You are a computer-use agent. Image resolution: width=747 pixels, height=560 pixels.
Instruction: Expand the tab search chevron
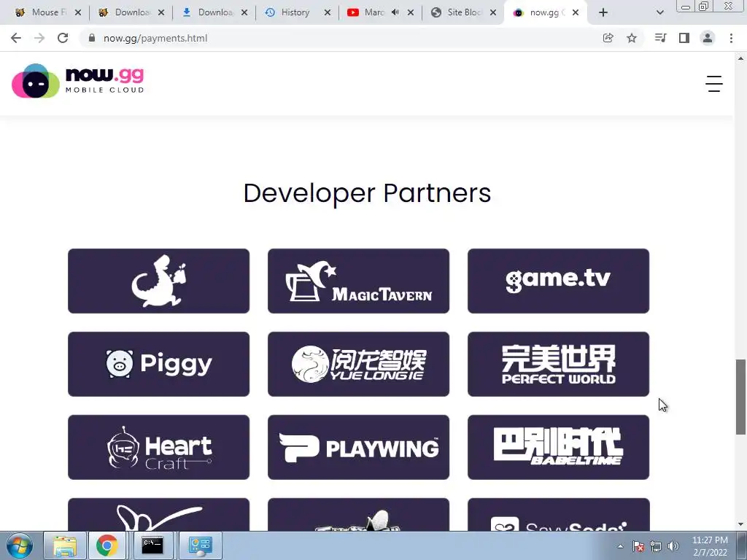(x=659, y=12)
